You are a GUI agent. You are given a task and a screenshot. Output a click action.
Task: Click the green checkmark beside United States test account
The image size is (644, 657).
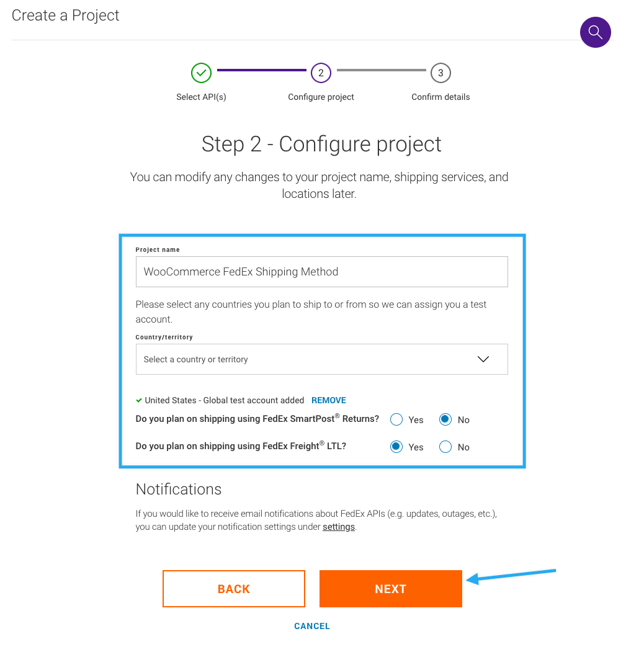[x=138, y=400]
